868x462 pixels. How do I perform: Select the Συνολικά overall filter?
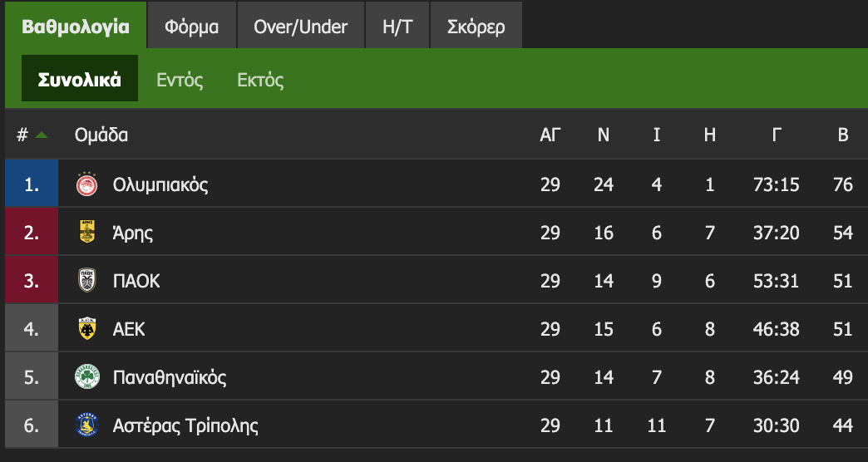click(x=80, y=80)
